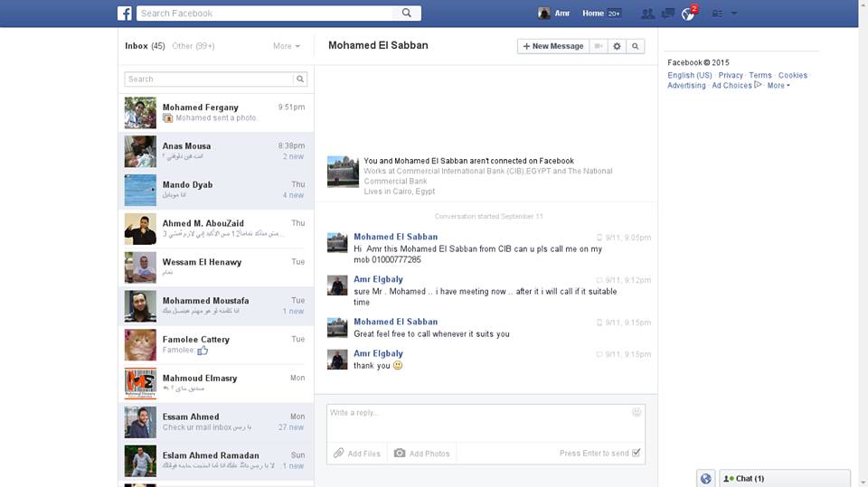
Task: Start a video call with camera icon
Action: [598, 46]
